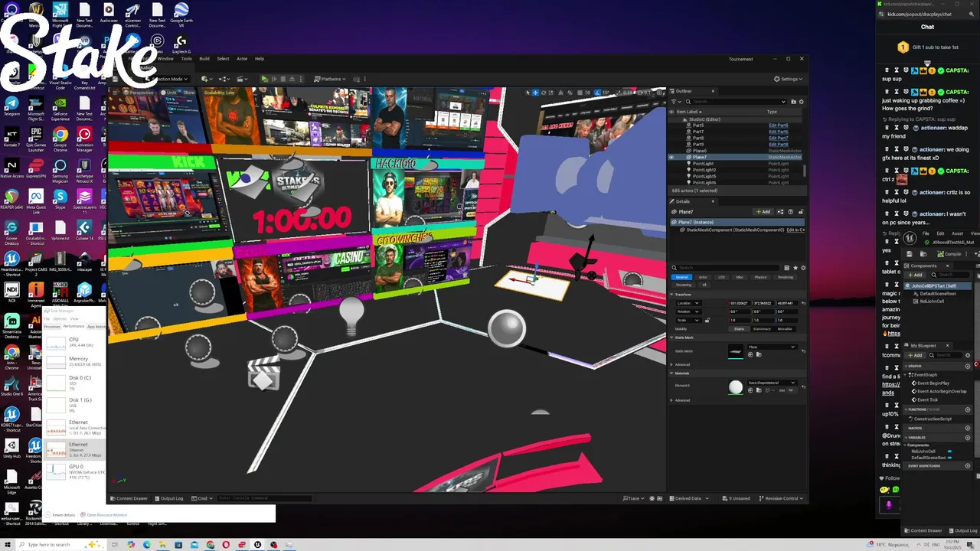
Task: Collapse the StudioC (Editor) tree node
Action: click(684, 119)
